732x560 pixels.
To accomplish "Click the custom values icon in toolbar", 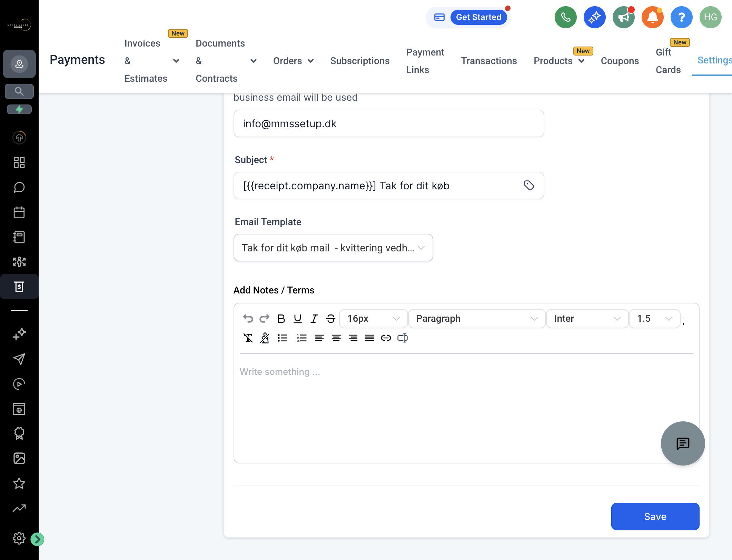I will [403, 338].
